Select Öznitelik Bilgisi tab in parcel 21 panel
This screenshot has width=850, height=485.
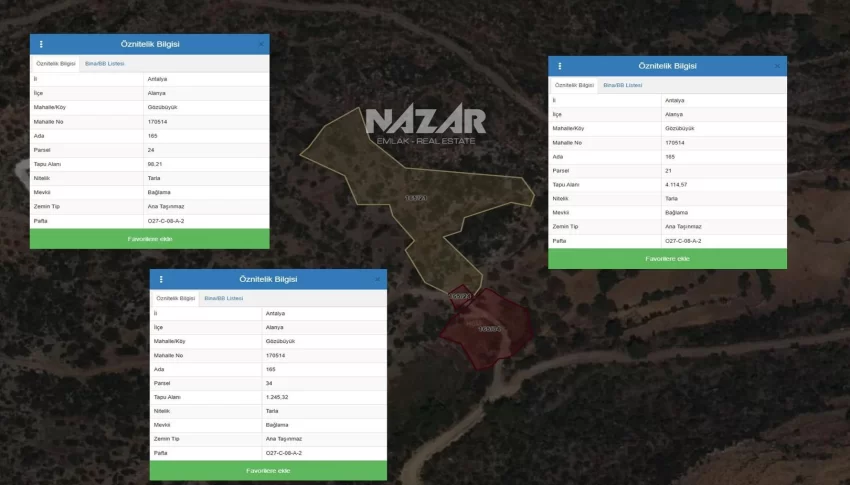pos(574,85)
